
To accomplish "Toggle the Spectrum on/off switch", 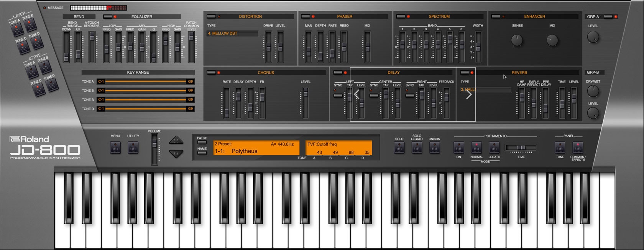I will [x=401, y=17].
